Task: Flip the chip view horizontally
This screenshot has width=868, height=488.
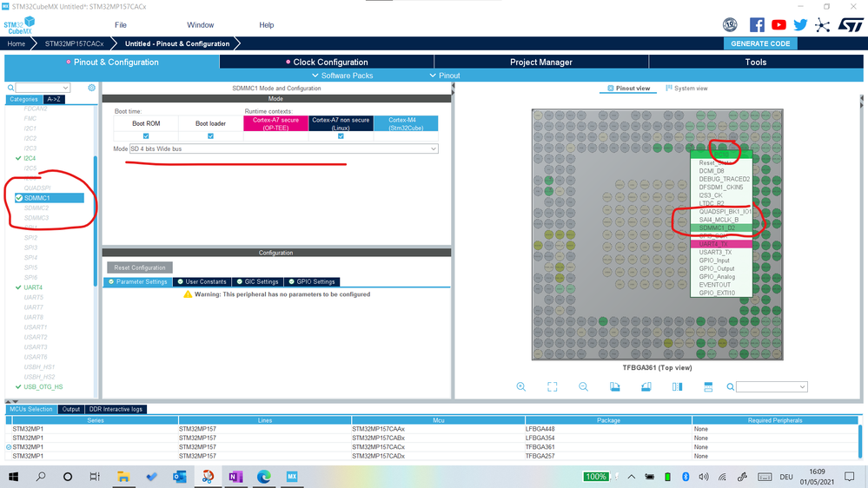Action: point(677,386)
